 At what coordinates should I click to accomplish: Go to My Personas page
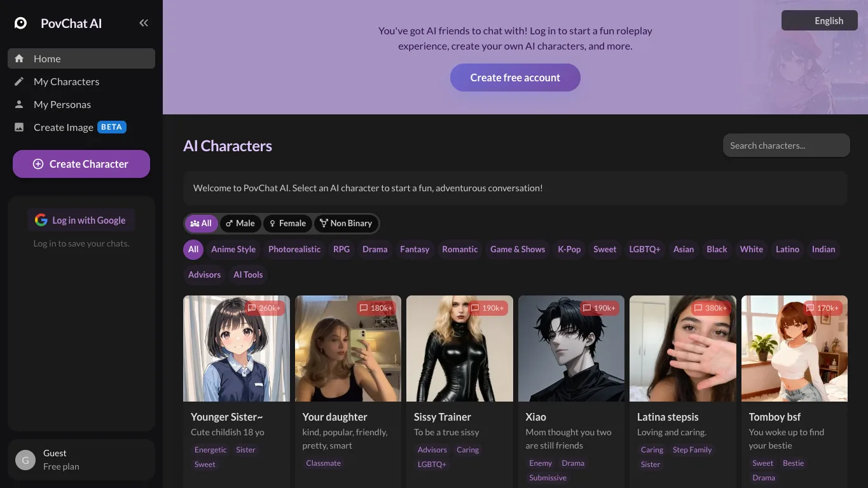point(81,104)
